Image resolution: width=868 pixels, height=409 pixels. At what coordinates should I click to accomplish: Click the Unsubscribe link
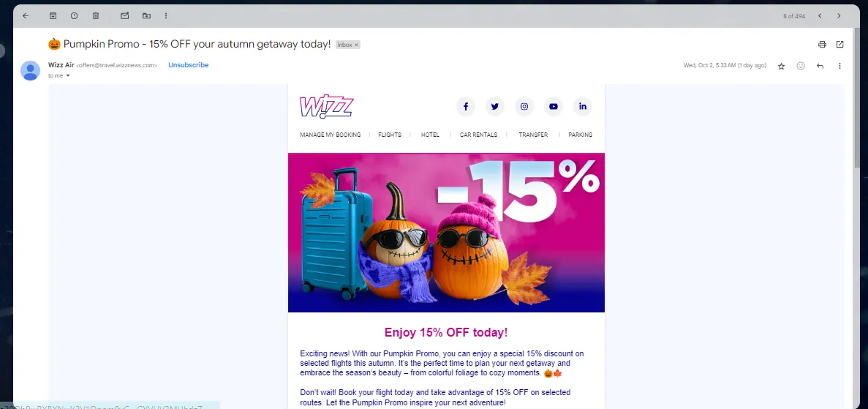click(188, 65)
